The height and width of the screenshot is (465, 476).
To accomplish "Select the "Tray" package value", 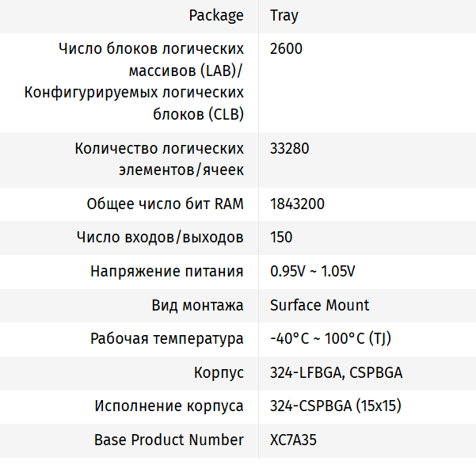I will (284, 15).
